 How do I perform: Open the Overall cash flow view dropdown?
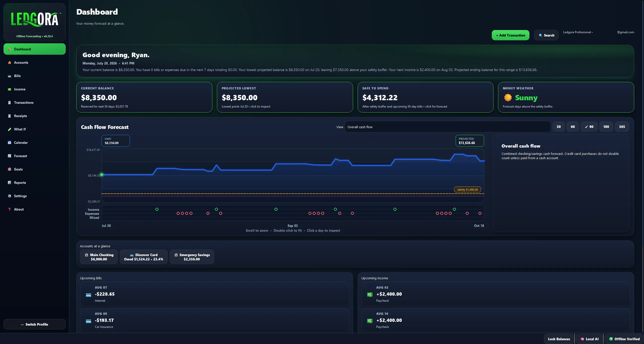click(447, 127)
